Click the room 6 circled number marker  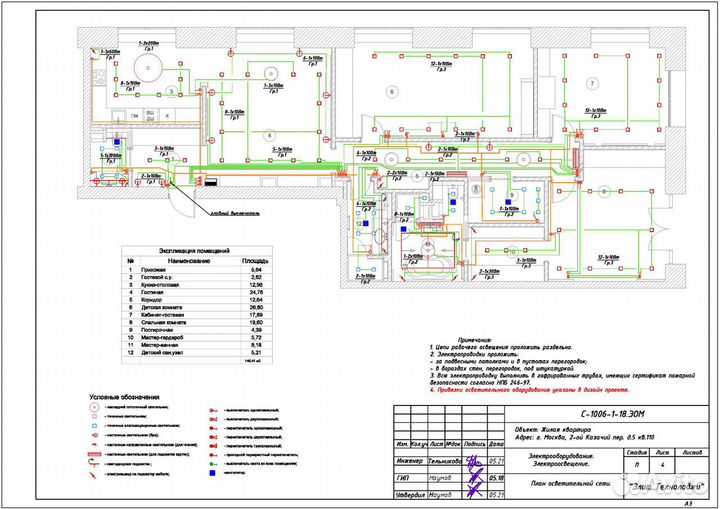click(392, 91)
